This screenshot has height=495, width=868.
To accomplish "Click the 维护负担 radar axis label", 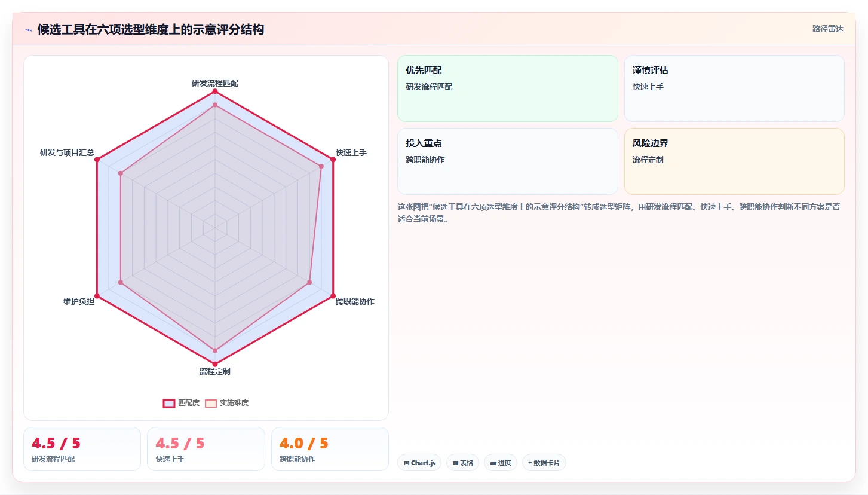I will tap(79, 301).
